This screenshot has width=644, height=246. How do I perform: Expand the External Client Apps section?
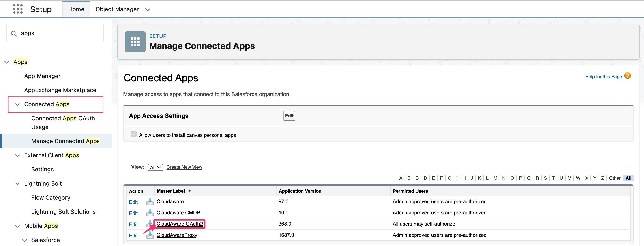17,155
